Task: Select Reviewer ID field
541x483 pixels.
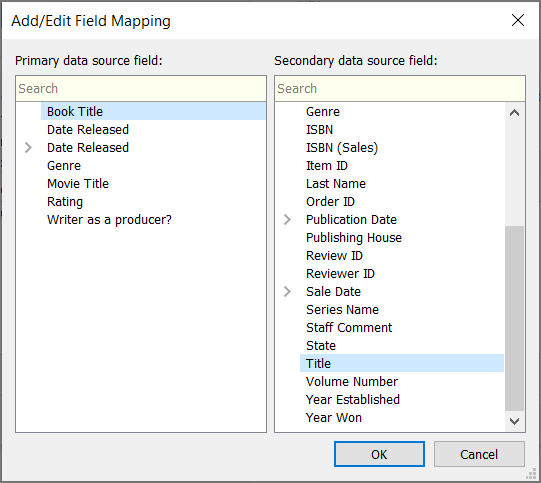Action: 341,274
